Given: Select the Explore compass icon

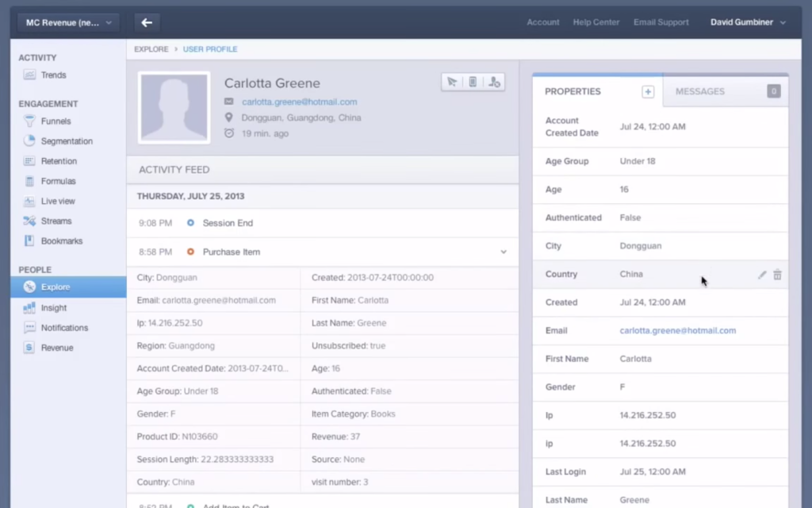Looking at the screenshot, I should (x=29, y=287).
